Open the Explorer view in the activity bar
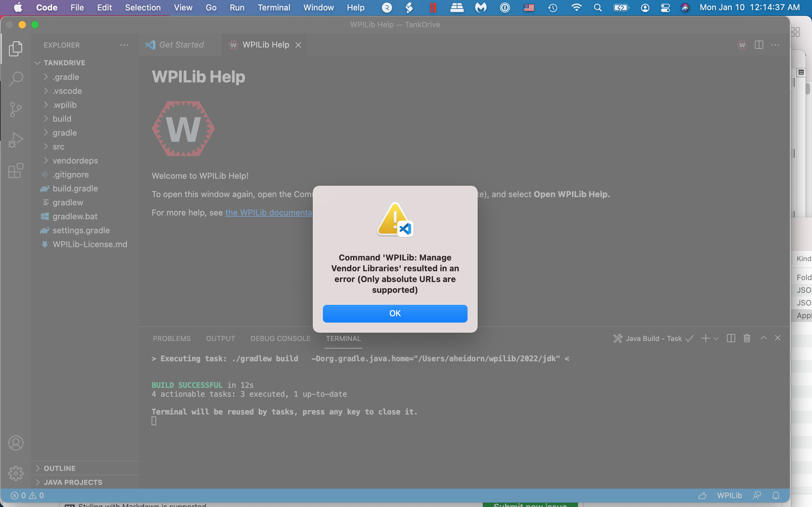 pos(16,48)
